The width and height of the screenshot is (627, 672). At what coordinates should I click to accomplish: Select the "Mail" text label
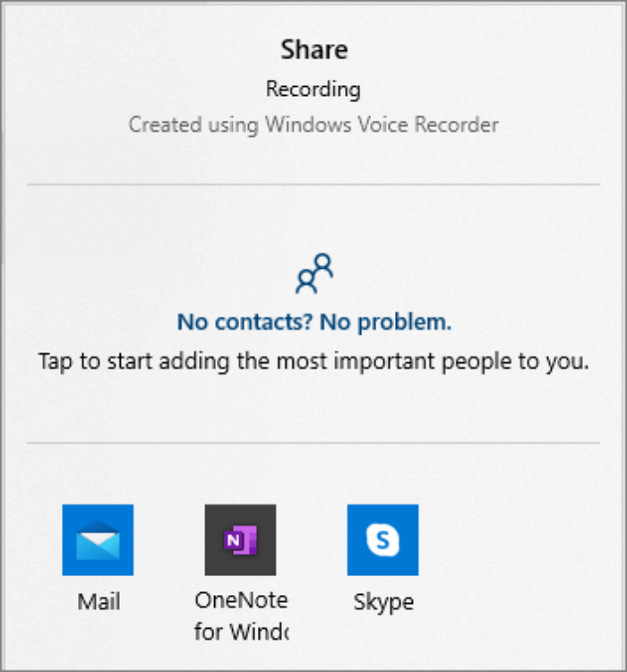click(x=99, y=601)
